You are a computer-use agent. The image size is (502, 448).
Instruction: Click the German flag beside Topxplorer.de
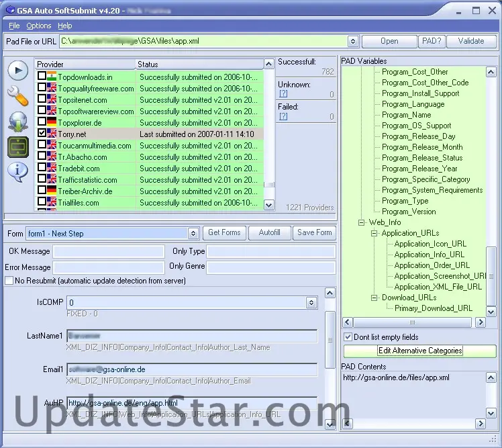click(x=52, y=122)
